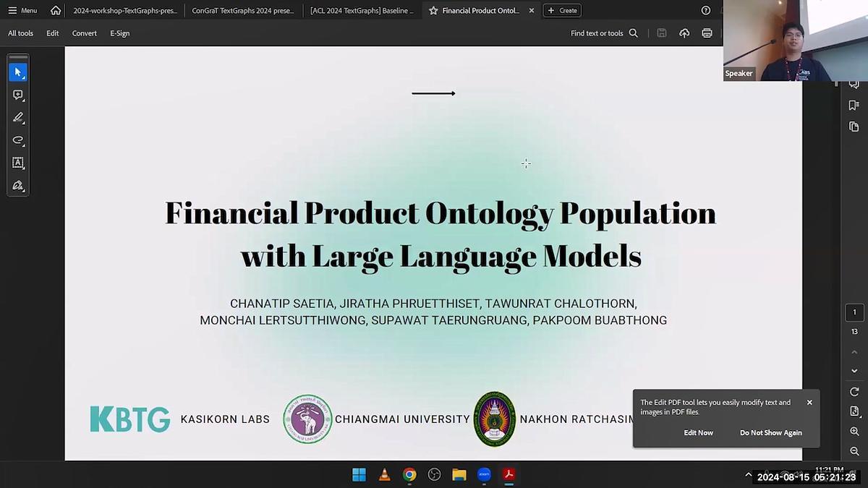This screenshot has width=868, height=488.
Task: Select the Highlight pen tool
Action: click(18, 117)
